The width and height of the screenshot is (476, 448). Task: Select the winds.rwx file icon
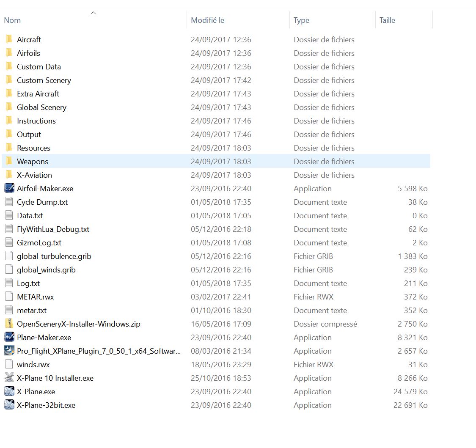click(x=9, y=364)
